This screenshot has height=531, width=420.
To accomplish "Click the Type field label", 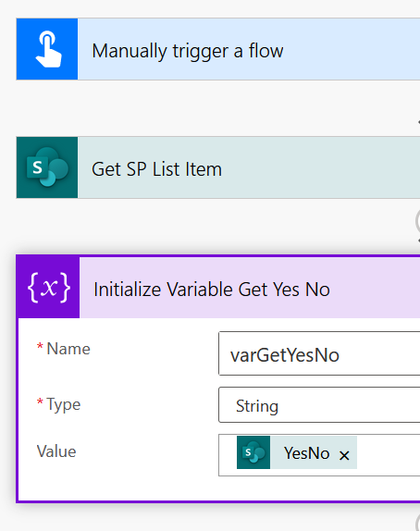I will 64,404.
